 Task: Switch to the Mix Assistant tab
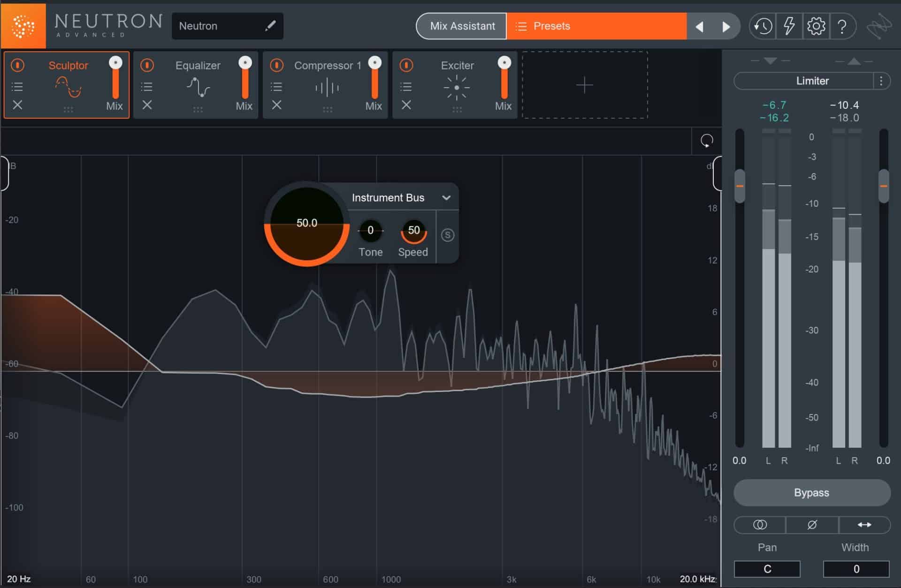[461, 26]
